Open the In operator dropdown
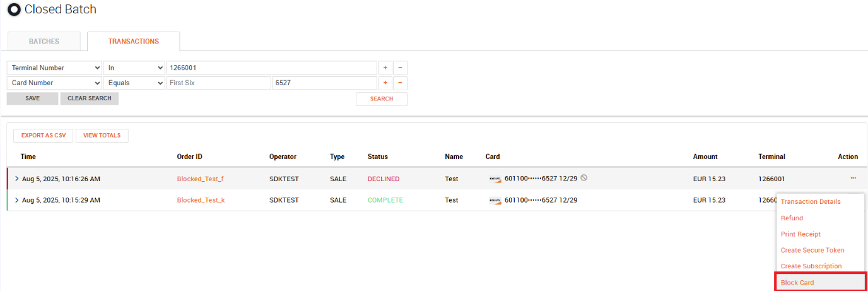 click(134, 68)
